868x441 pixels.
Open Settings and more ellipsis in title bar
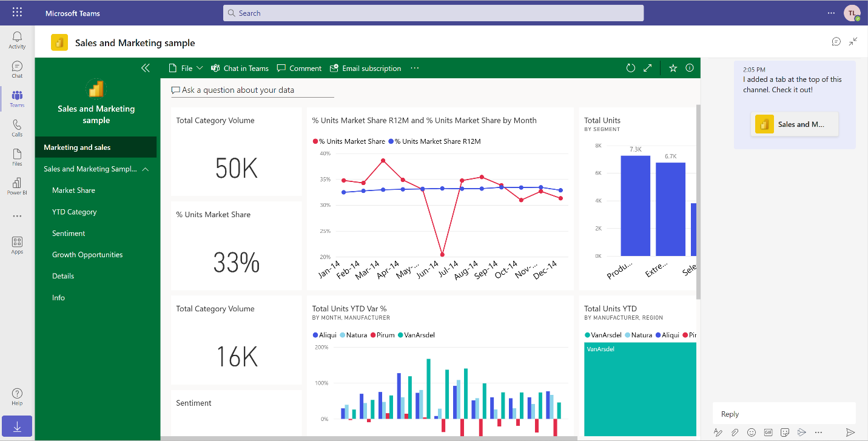pyautogui.click(x=831, y=13)
